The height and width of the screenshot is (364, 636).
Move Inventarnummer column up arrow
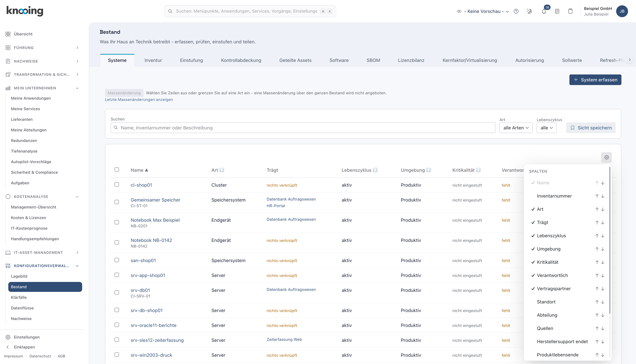[x=597, y=196]
